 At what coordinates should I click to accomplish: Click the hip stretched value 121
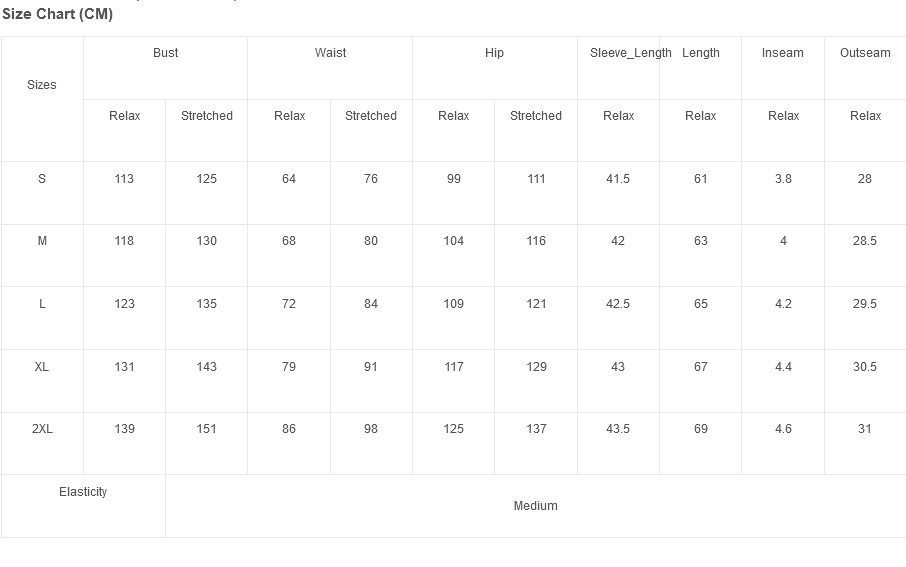pos(536,303)
